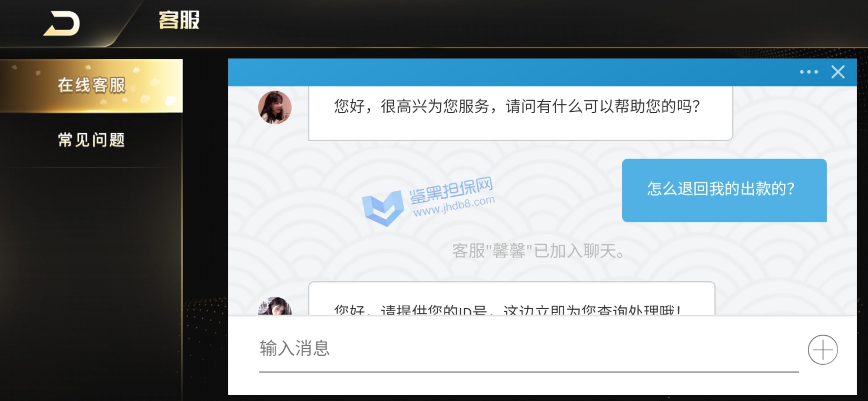
Task: Click the 客服馨馨已加入聊天 system notice
Action: [x=538, y=251]
